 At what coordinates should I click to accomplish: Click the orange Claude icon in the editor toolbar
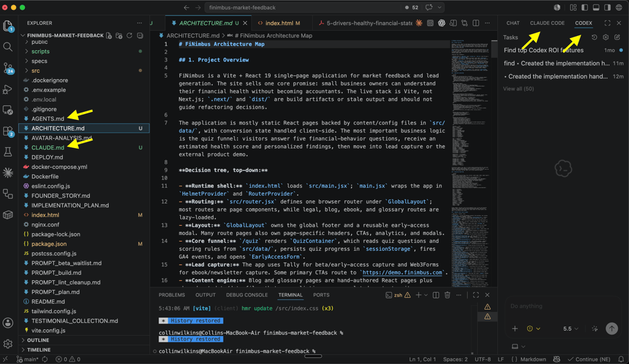(419, 23)
